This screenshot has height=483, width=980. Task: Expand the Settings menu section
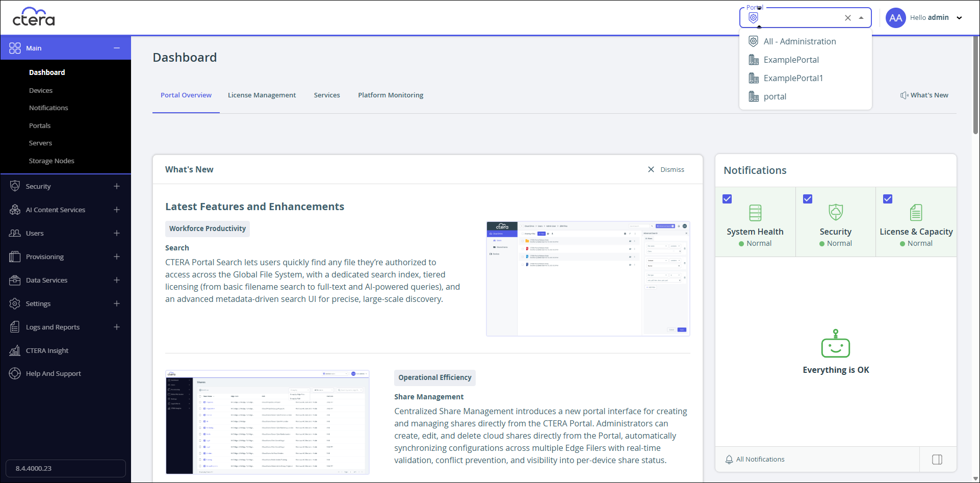pos(117,303)
